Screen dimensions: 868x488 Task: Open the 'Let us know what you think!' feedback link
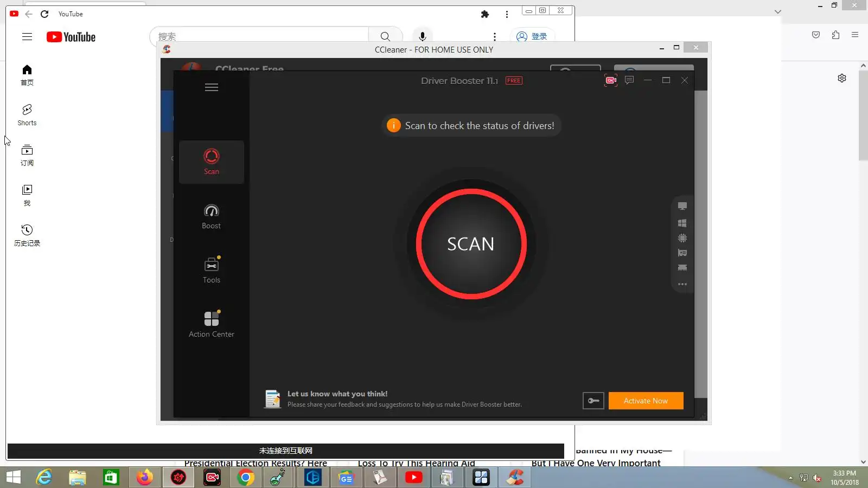pos(337,394)
